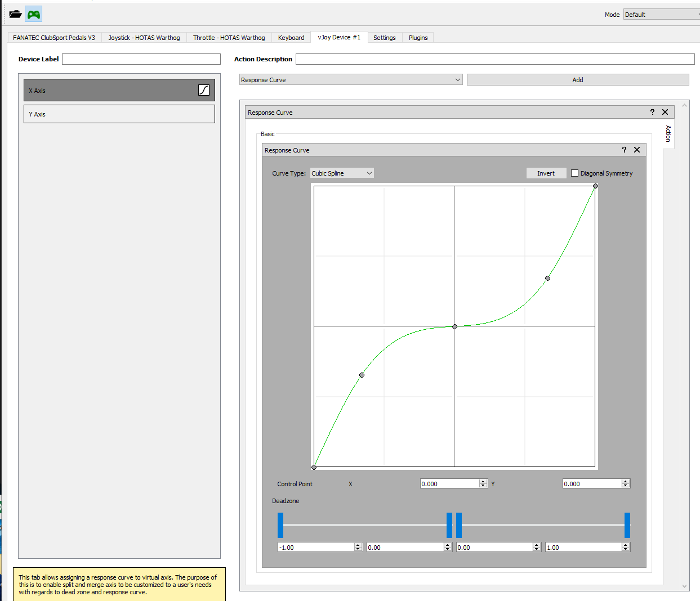Screen dimensions: 700x601
Task: Close the outer Response Curve action panel
Action: [x=665, y=112]
